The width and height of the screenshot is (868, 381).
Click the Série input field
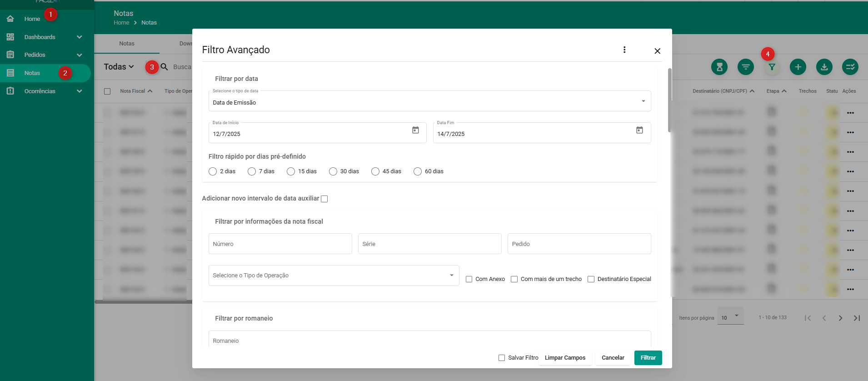[429, 244]
